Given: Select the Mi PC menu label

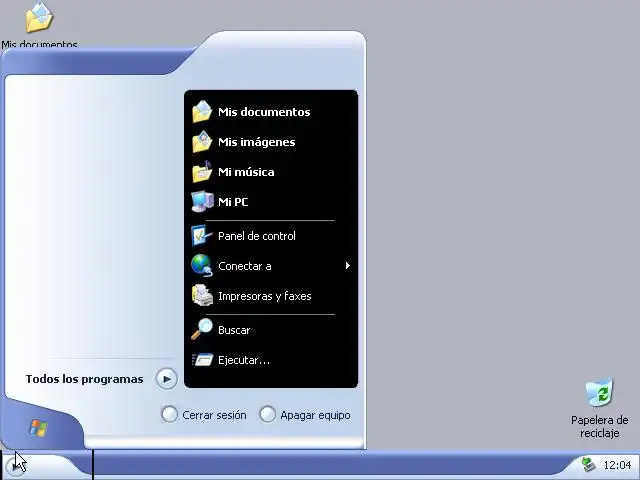Looking at the screenshot, I should (x=233, y=202).
